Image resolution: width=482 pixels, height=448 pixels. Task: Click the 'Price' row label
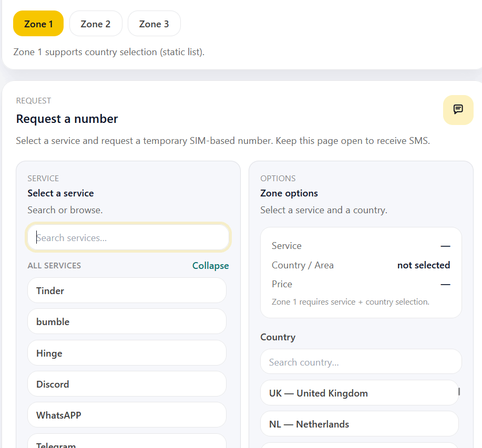282,284
